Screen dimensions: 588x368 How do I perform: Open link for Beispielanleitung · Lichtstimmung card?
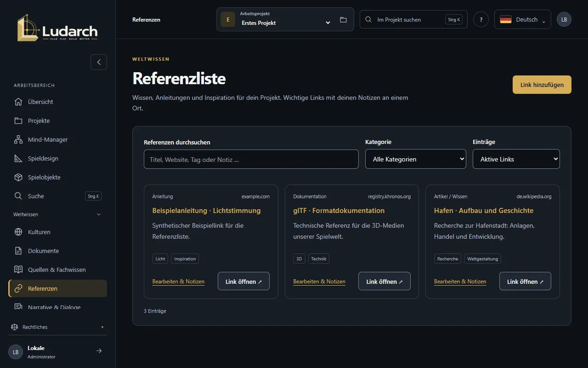(x=243, y=281)
